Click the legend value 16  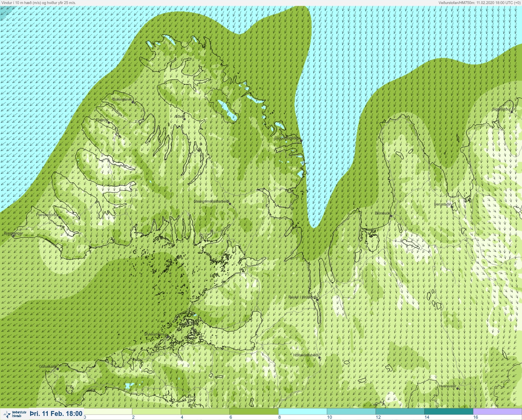point(476,418)
